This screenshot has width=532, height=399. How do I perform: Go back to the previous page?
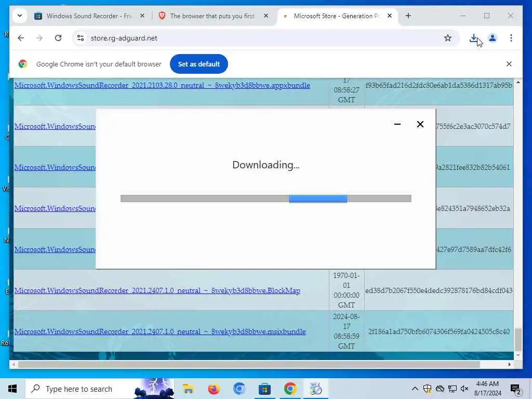click(21, 38)
